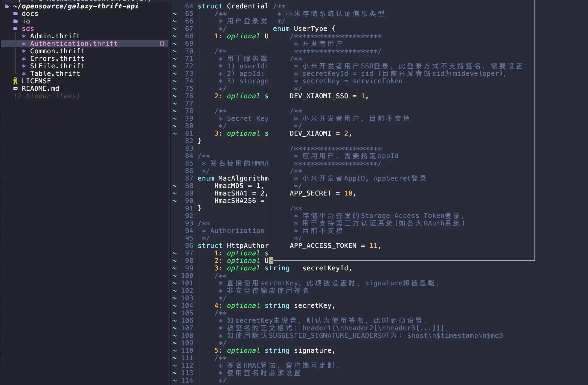
Task: Expand the docs directory
Action: click(30, 13)
